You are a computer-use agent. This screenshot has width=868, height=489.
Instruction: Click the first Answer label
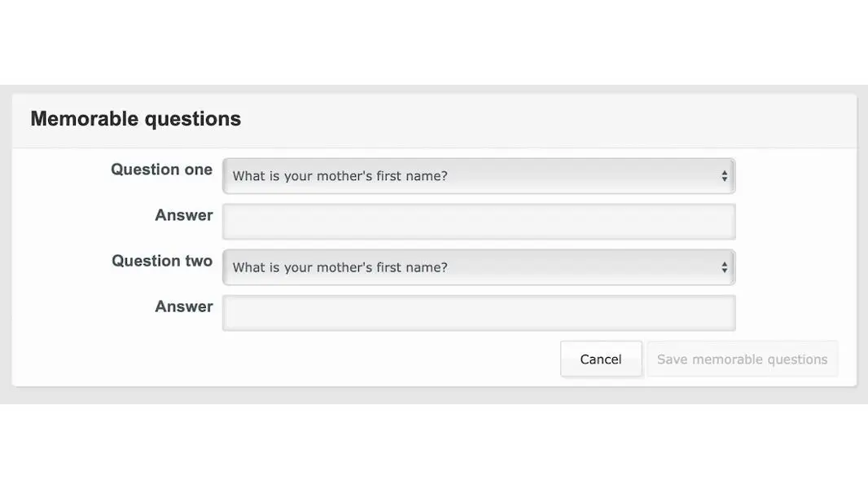[184, 215]
